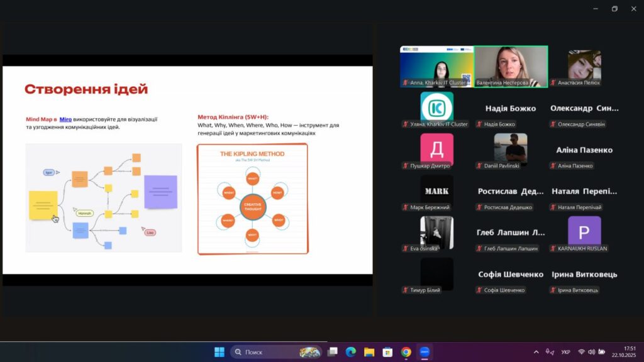Click the Kipling Method diagram image
Viewport: 644px width, 362px height.
(x=253, y=199)
